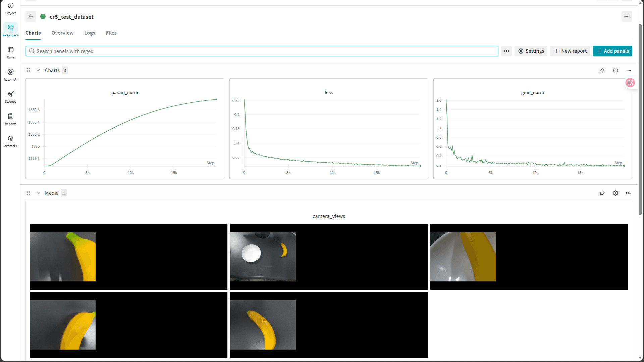Image resolution: width=644 pixels, height=362 pixels.
Task: Switch to the Overview tab
Action: pyautogui.click(x=62, y=33)
